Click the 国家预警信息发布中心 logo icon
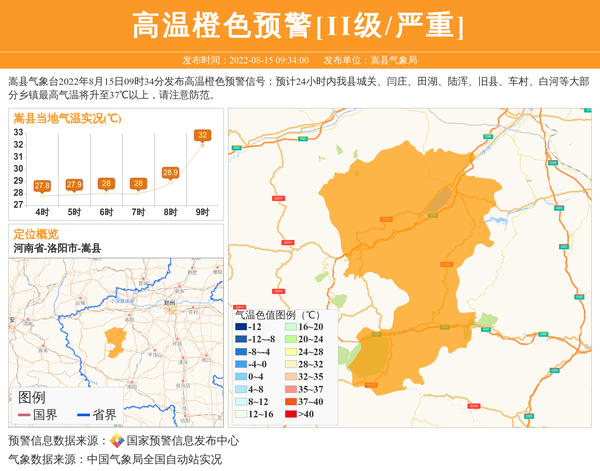Image resolution: width=600 pixels, height=471 pixels. click(117, 441)
